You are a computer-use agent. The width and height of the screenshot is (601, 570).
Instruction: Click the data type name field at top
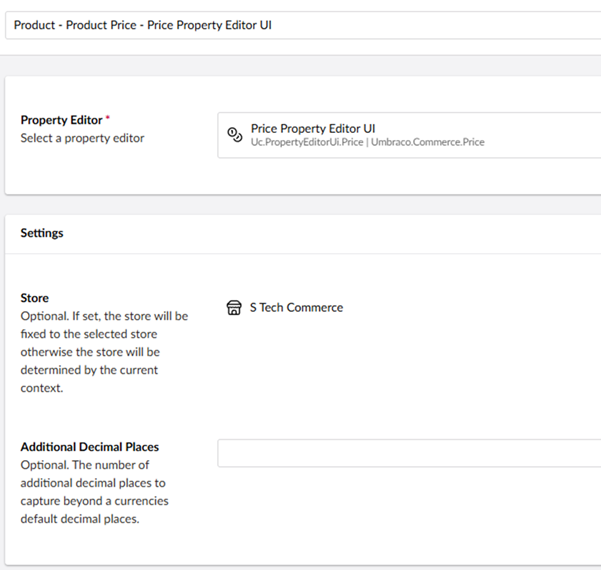[300, 25]
